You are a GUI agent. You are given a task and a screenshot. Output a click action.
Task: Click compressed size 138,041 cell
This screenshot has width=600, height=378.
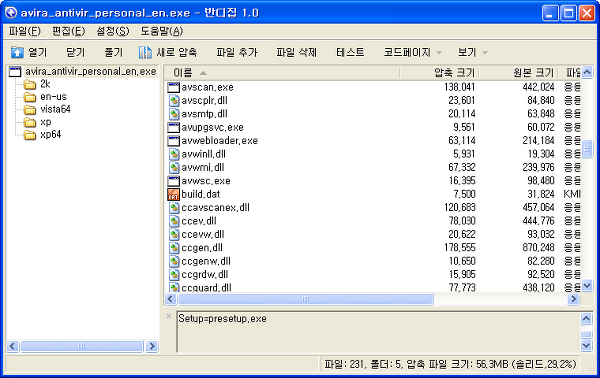[x=459, y=87]
